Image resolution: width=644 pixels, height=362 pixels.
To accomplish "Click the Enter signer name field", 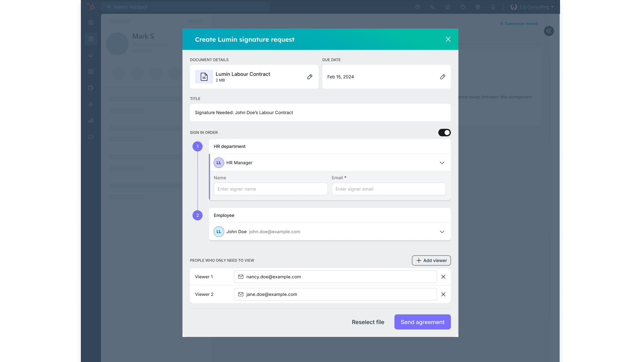I will tap(271, 189).
